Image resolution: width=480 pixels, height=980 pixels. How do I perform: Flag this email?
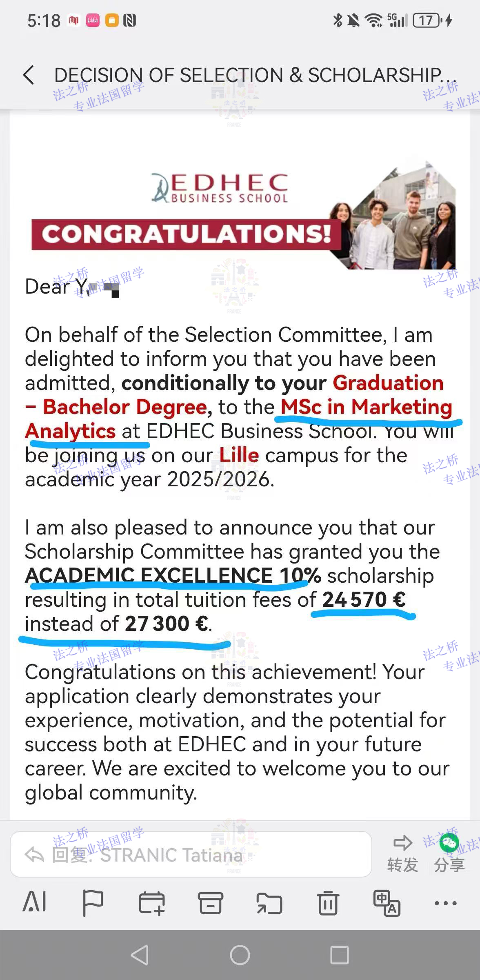click(x=93, y=903)
